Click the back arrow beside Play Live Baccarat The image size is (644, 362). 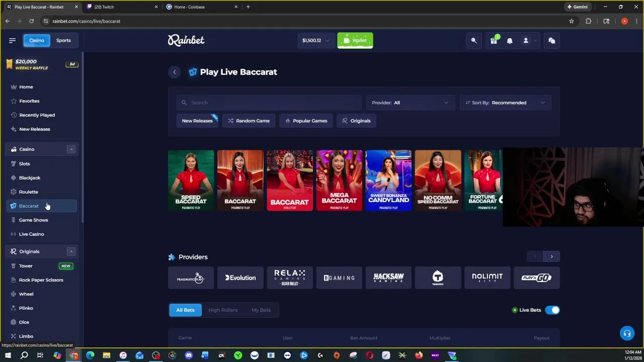[175, 72]
